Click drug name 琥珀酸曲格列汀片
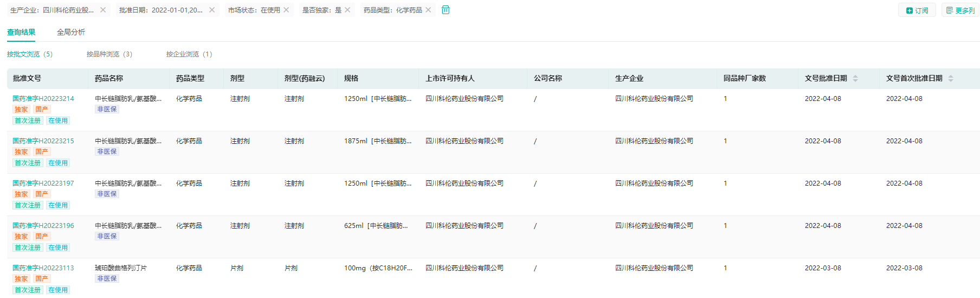This screenshot has width=980, height=298. (121, 268)
